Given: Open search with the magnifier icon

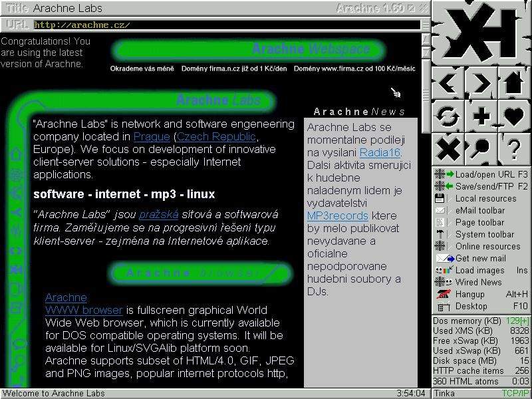Looking at the screenshot, I should (481, 148).
